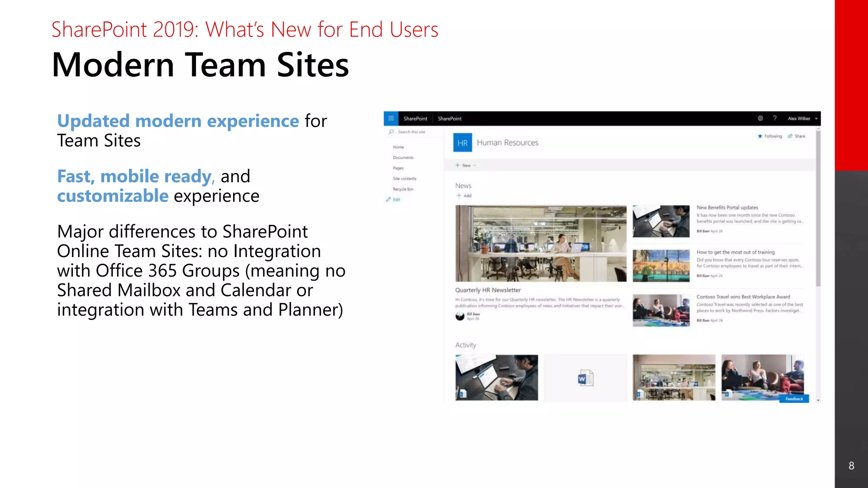The image size is (868, 488).
Task: Click the News section heading
Action: tap(463, 186)
